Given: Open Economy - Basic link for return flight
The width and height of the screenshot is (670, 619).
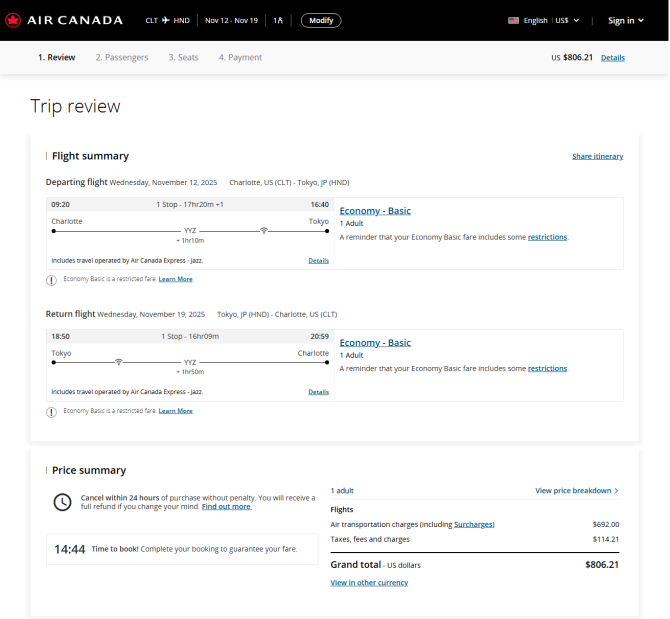Looking at the screenshot, I should click(x=375, y=343).
